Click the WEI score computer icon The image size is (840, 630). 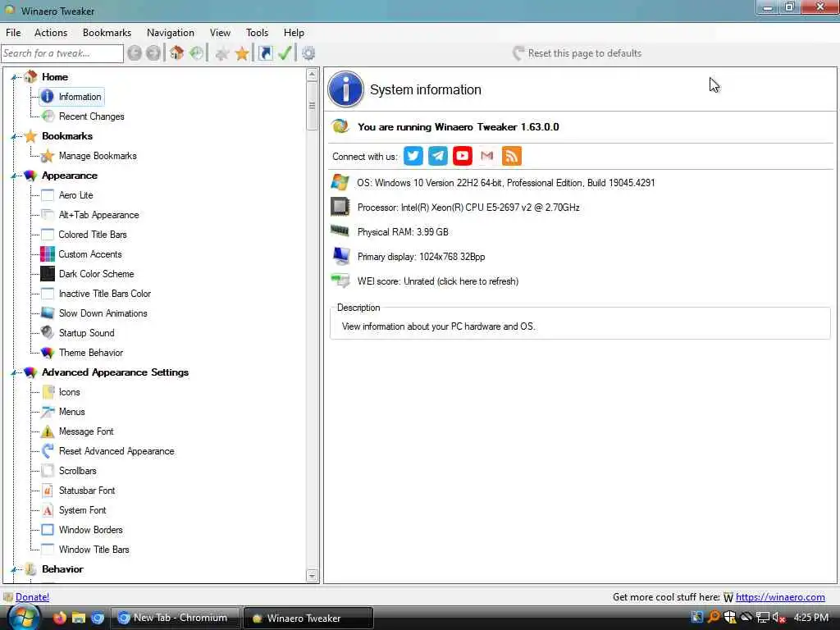tap(340, 281)
